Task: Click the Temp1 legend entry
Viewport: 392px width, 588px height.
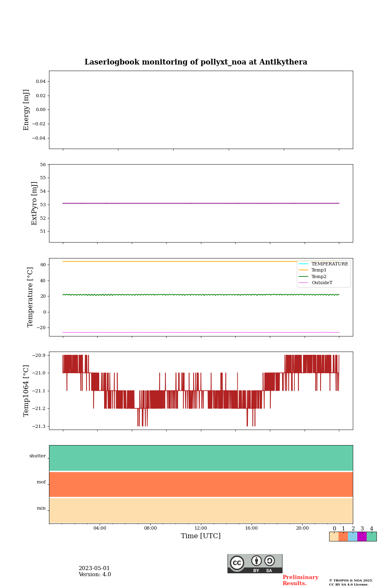Action: click(313, 270)
